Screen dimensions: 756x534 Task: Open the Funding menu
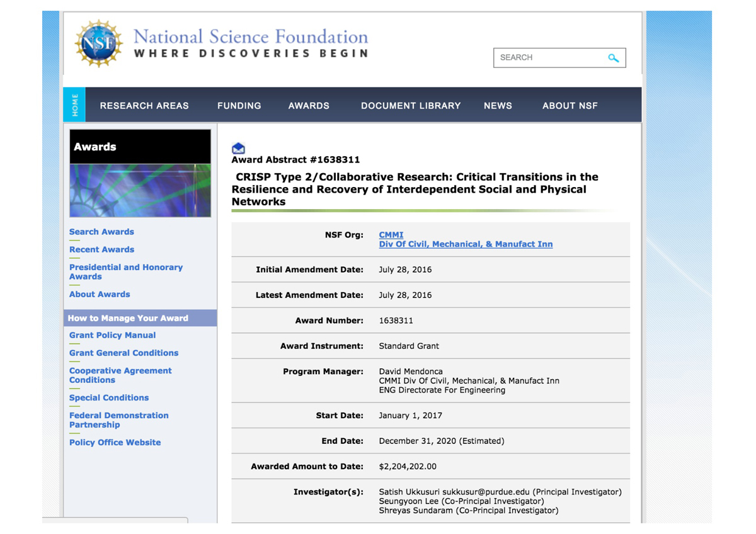239,106
